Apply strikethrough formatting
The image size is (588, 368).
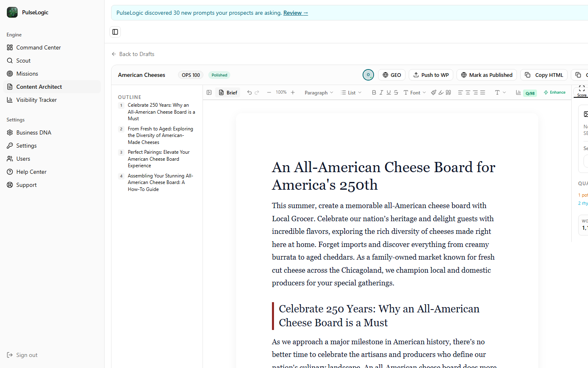point(396,92)
